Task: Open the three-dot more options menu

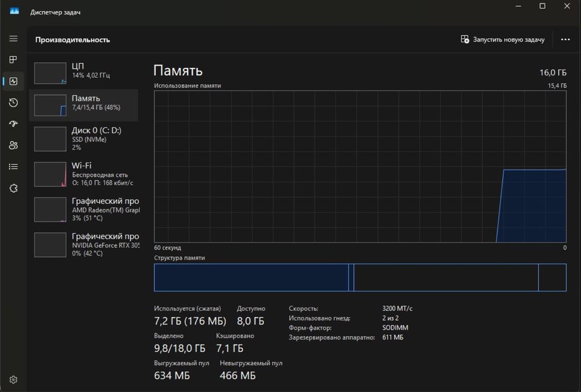Action: click(x=565, y=39)
